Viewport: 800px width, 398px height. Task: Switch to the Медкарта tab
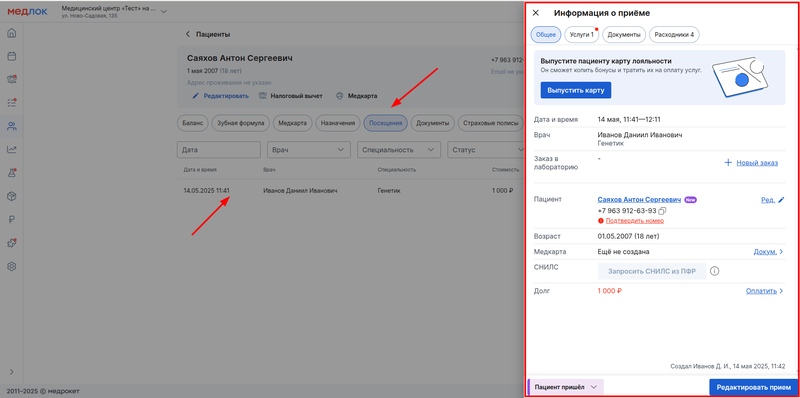point(292,123)
